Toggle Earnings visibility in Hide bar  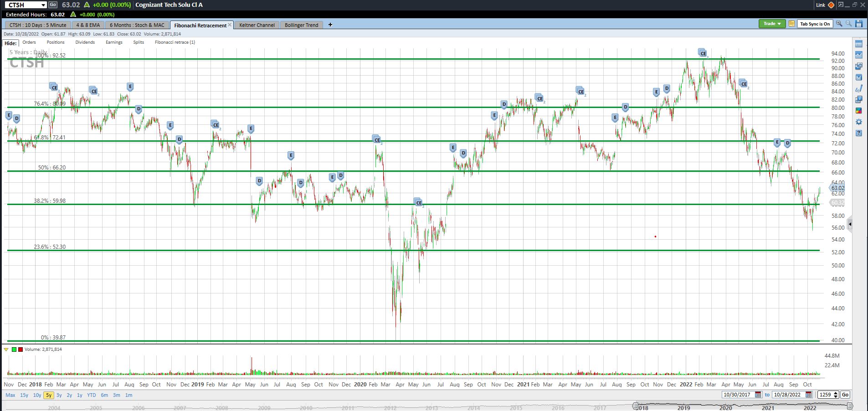[x=114, y=42]
